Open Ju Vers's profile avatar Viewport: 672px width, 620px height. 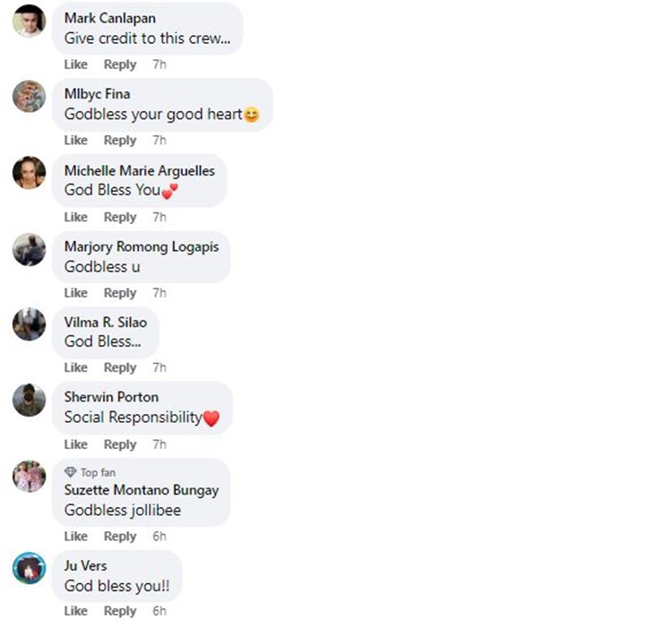pyautogui.click(x=30, y=568)
